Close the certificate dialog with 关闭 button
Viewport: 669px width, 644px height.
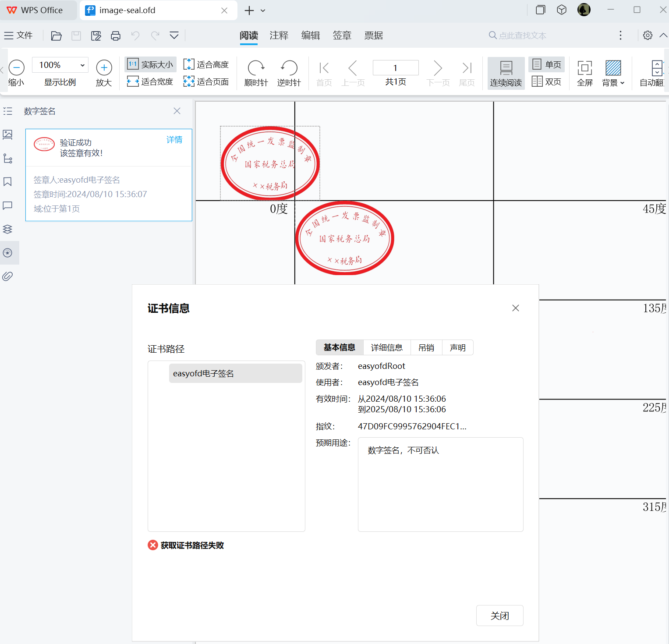pyautogui.click(x=499, y=616)
